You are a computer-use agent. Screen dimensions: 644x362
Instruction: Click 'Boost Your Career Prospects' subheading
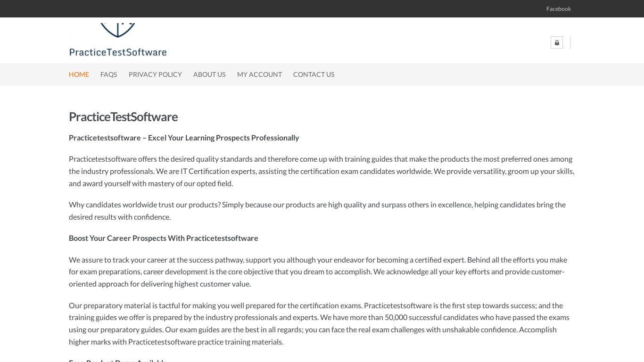164,238
